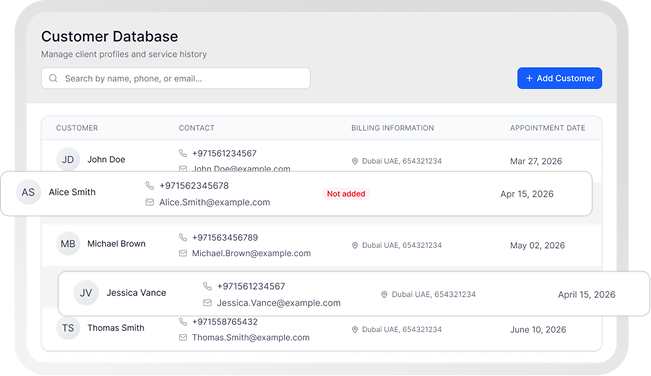This screenshot has width=651, height=376.
Task: Click Jessica Vance's phone number +971561234567
Action: click(x=251, y=286)
